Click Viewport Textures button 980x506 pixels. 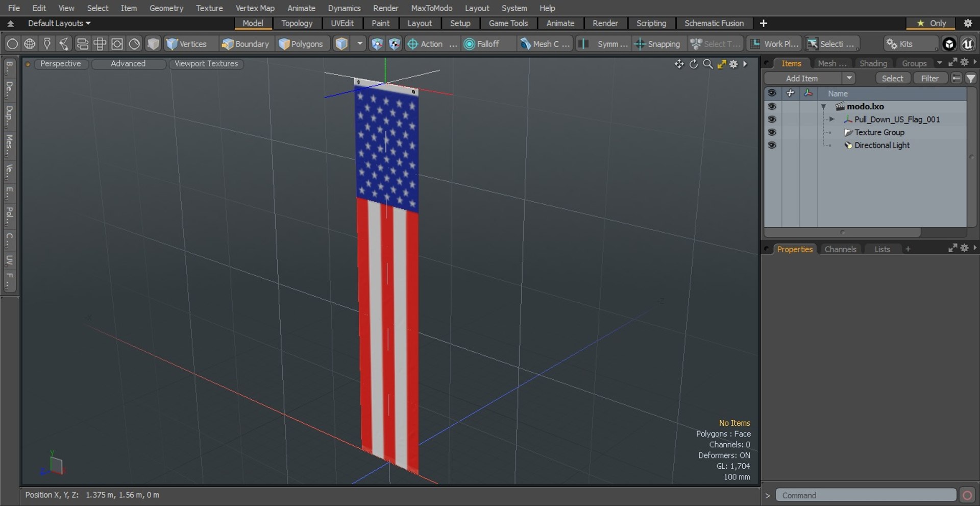point(206,63)
